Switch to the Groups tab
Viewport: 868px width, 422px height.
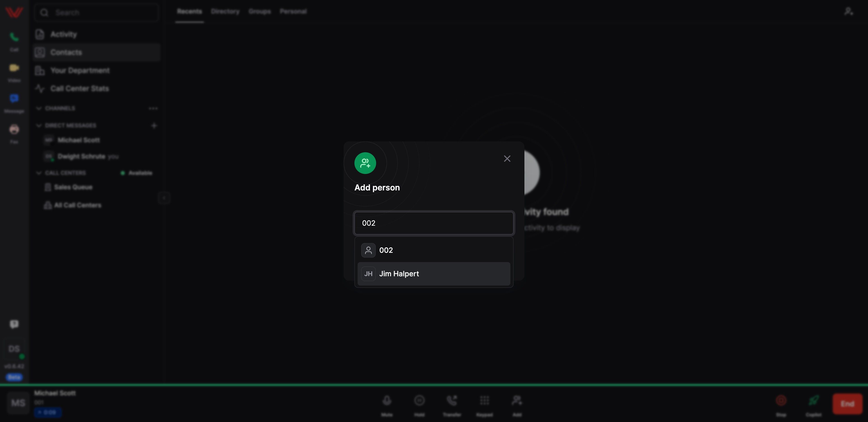pos(259,12)
